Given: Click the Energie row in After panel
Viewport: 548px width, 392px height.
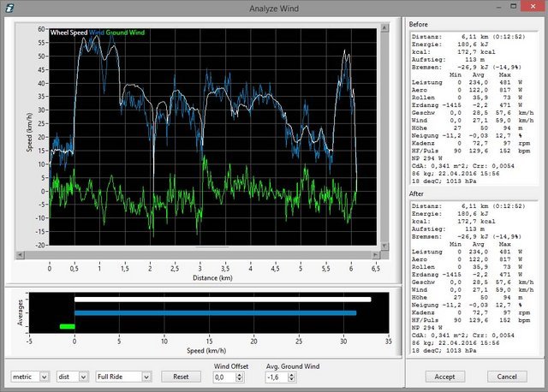Looking at the screenshot, I should (450, 214).
